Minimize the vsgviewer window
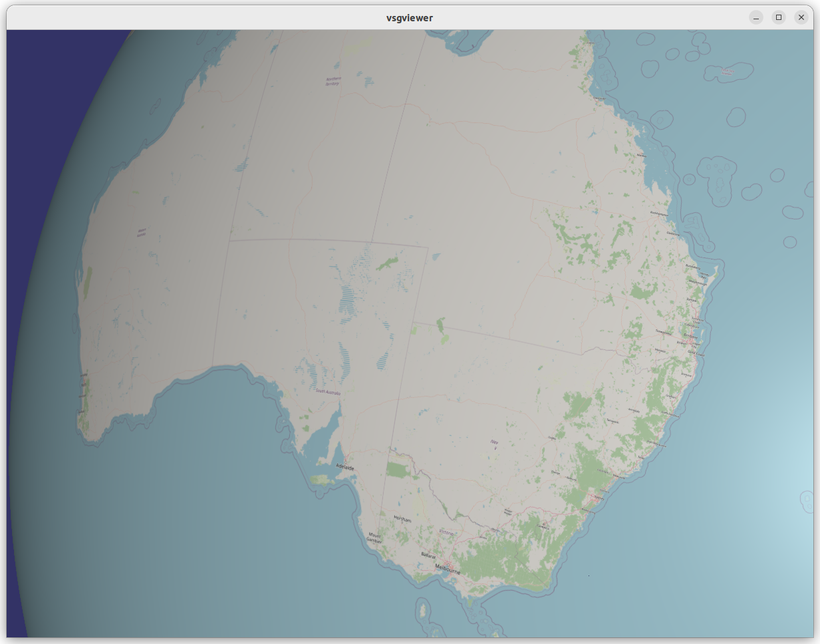820x644 pixels. click(756, 17)
